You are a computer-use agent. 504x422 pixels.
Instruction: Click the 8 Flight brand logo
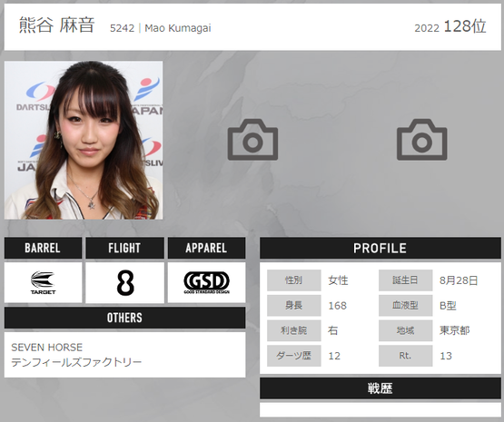point(125,282)
